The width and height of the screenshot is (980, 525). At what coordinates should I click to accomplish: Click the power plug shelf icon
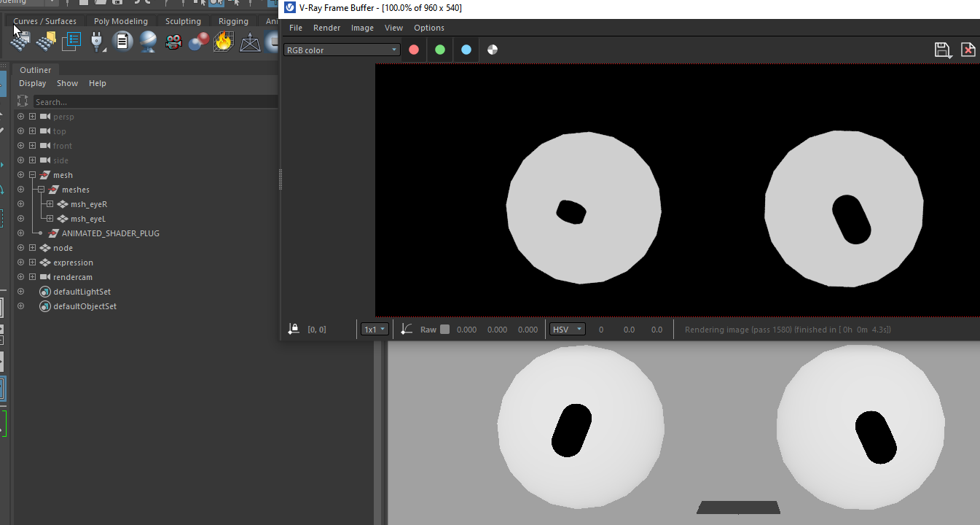pos(97,41)
